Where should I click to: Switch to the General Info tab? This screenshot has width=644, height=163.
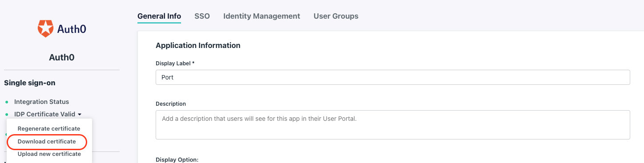tap(159, 16)
